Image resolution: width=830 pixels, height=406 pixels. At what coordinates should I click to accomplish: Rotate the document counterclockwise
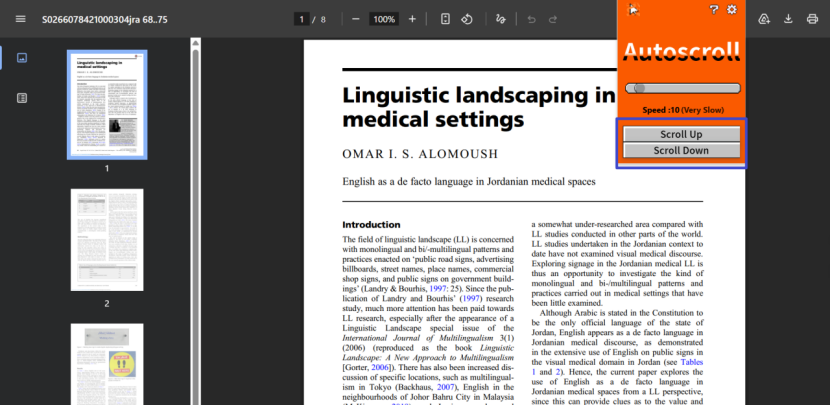tap(466, 20)
